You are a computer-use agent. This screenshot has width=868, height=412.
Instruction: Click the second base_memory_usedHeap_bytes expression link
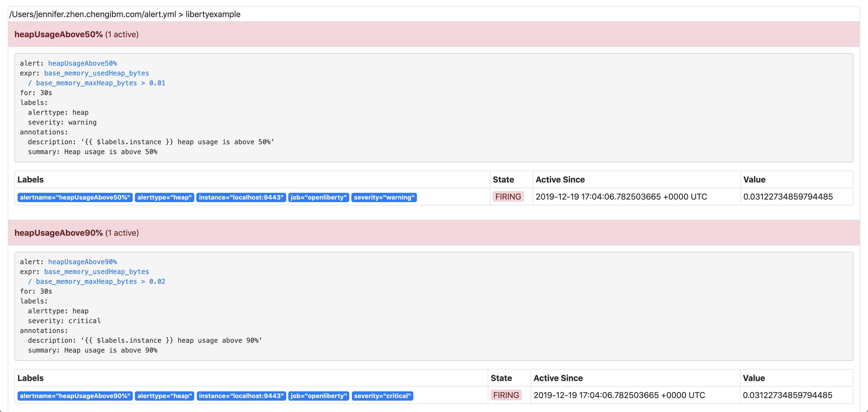pos(96,272)
